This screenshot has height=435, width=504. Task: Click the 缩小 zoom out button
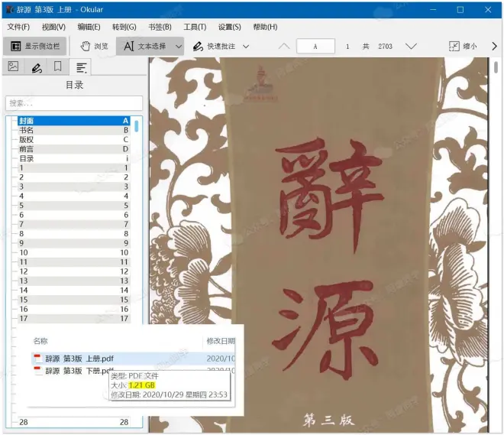click(x=463, y=47)
